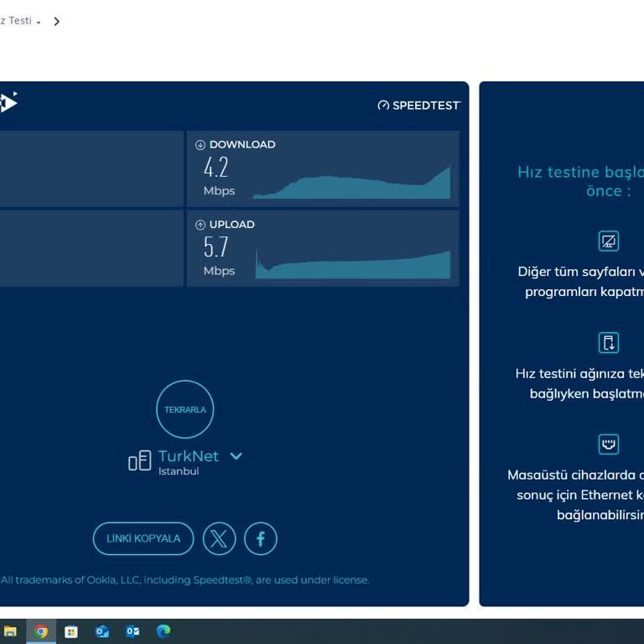Image resolution: width=644 pixels, height=644 pixels.
Task: Click the download arrow icon beside DOWNLOAD
Action: [200, 145]
